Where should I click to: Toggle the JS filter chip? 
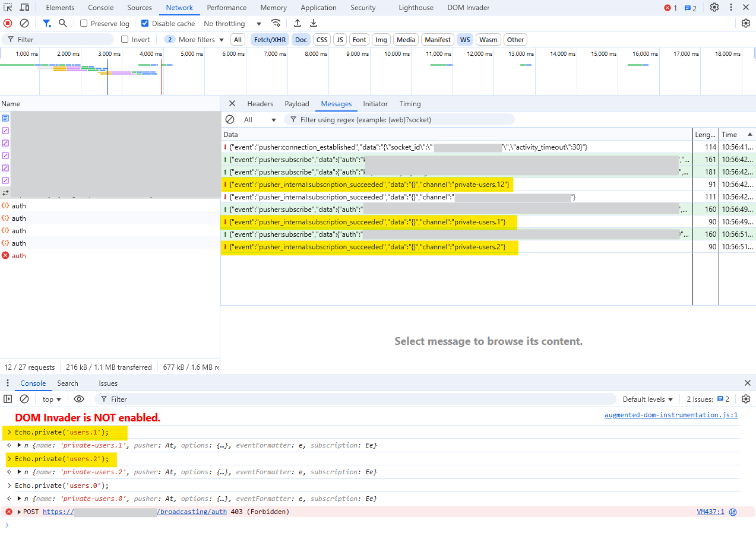click(340, 40)
